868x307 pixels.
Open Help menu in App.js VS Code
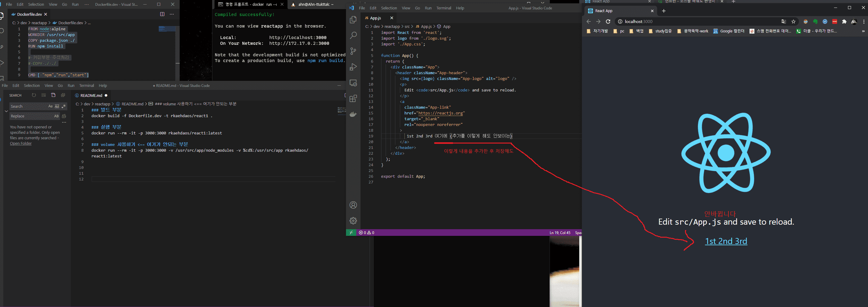coord(460,8)
